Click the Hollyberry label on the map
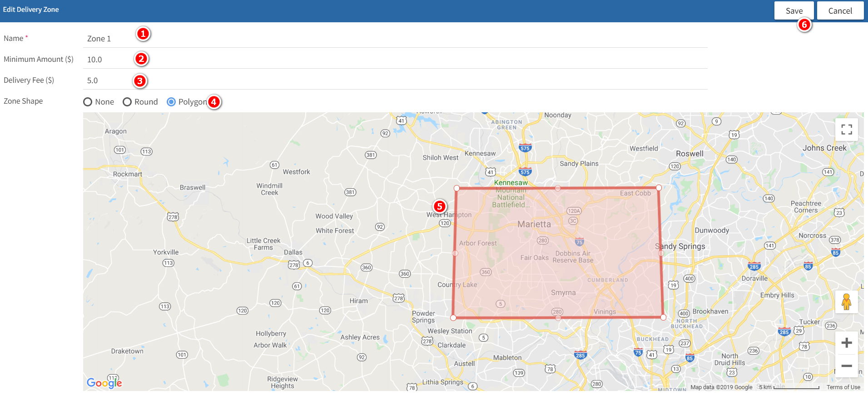 click(x=271, y=334)
